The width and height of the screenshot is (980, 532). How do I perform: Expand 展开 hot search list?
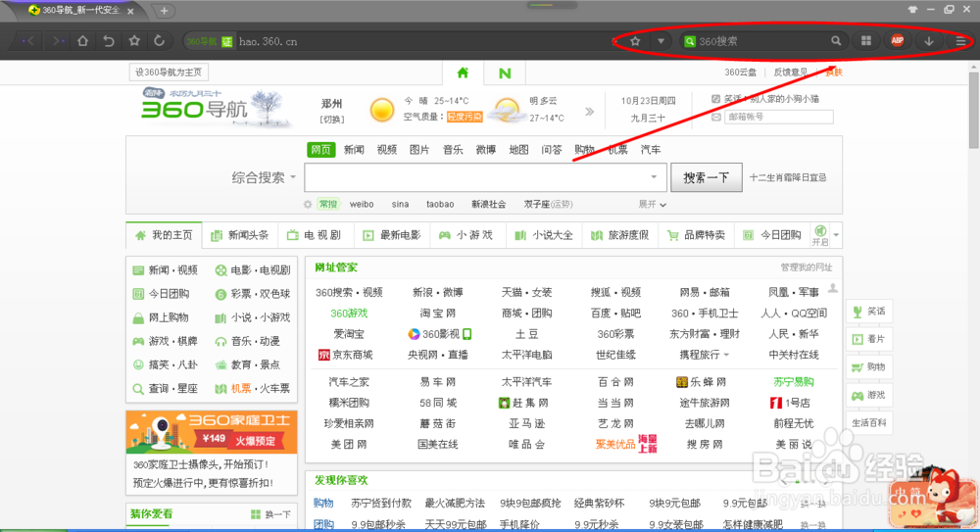652,205
